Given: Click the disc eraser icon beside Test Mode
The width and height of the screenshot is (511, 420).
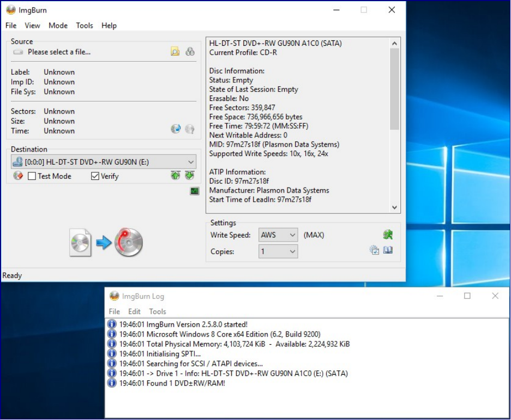Looking at the screenshot, I should [x=18, y=176].
